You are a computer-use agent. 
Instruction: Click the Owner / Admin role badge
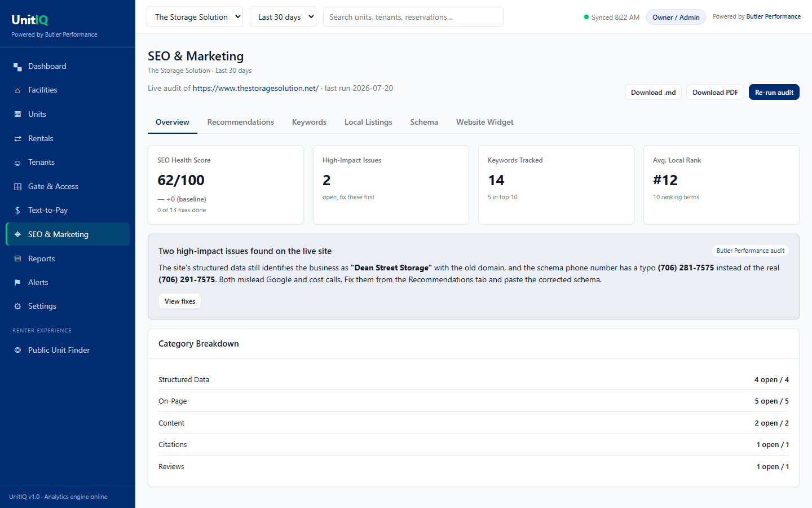[676, 17]
